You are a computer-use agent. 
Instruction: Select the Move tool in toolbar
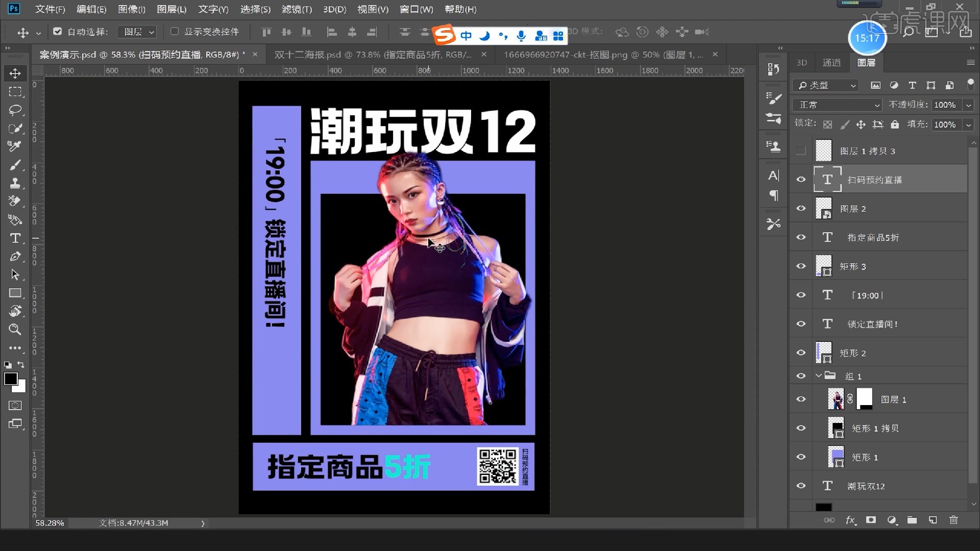[x=15, y=73]
